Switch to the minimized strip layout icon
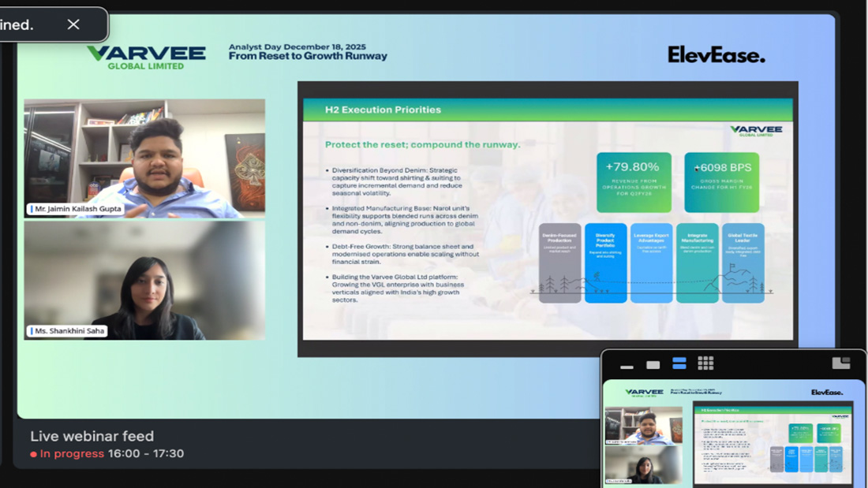This screenshot has height=488, width=868. pos(627,366)
